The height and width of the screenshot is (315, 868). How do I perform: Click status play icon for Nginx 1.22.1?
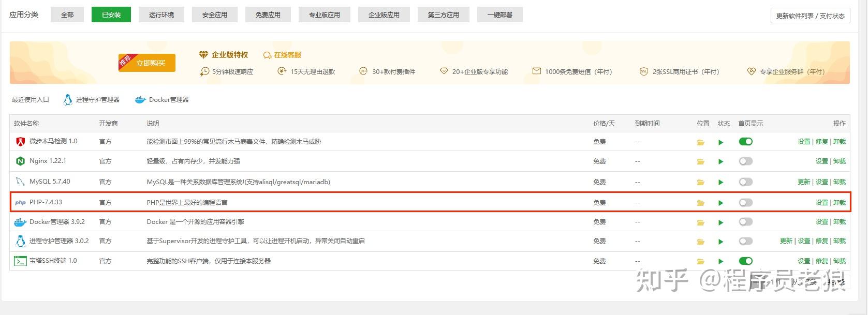coord(720,162)
